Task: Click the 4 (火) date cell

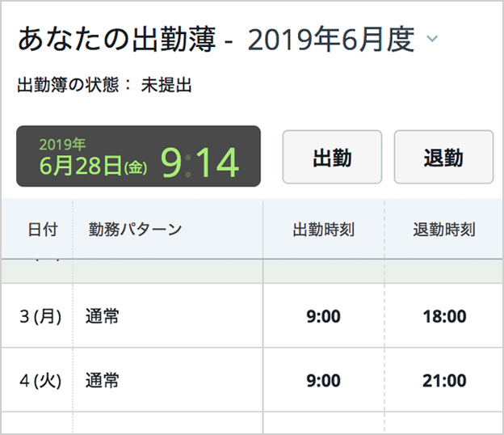Action: click(40, 381)
